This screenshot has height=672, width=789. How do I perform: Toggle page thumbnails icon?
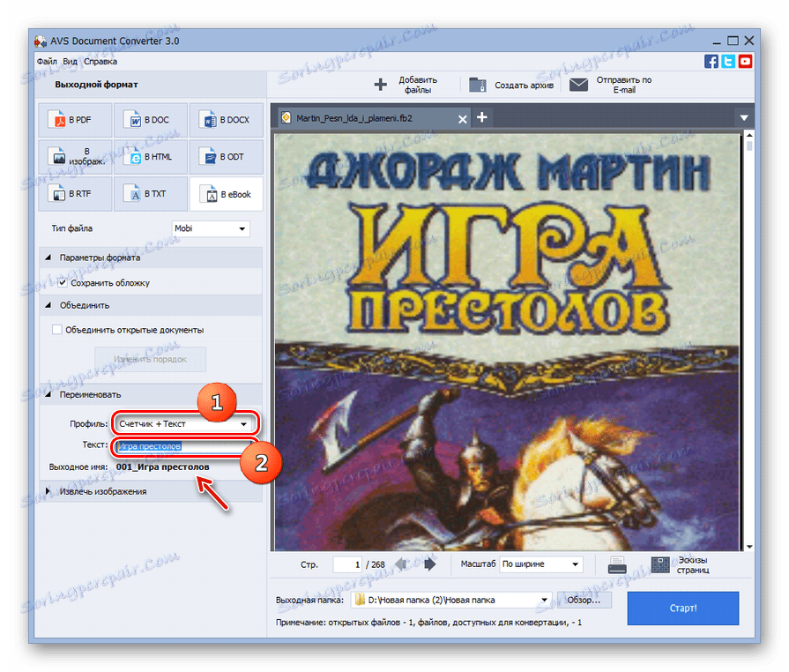click(x=660, y=564)
